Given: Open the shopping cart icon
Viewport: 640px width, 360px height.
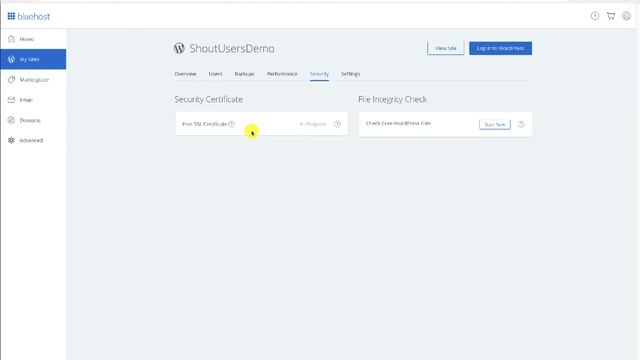Looking at the screenshot, I should point(611,16).
